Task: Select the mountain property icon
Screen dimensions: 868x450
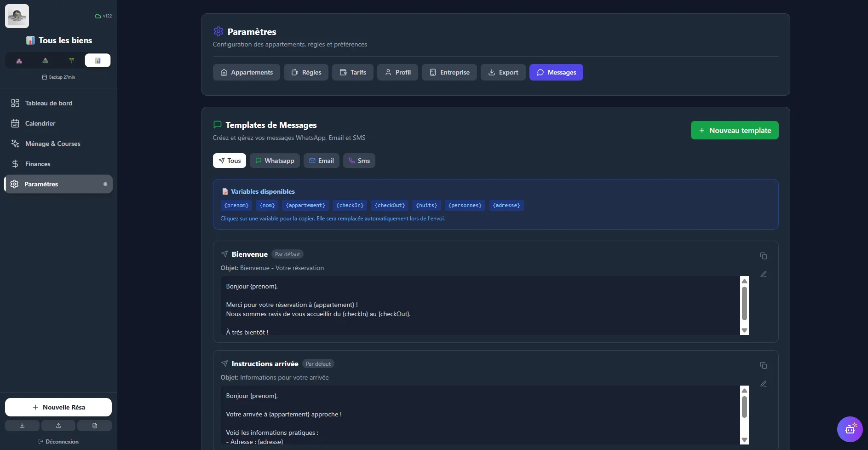Action: coord(45,61)
